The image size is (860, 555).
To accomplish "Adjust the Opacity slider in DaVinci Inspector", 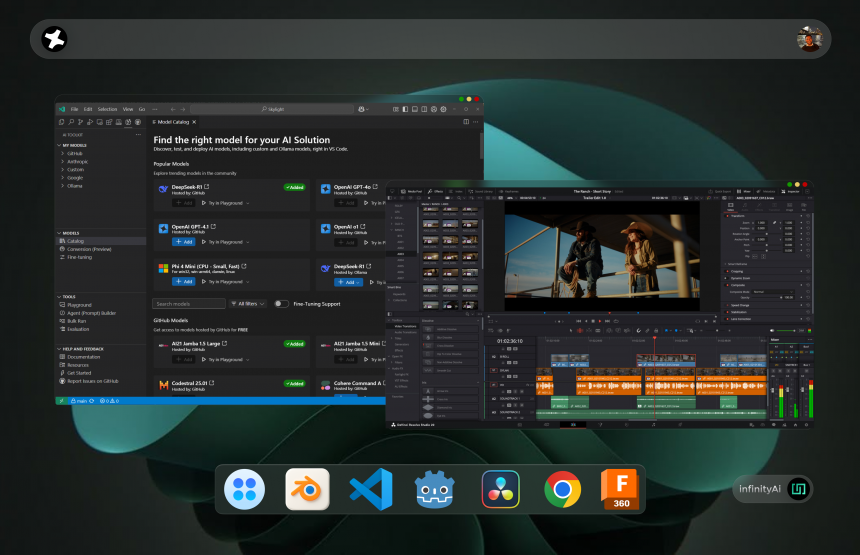I will [x=767, y=298].
